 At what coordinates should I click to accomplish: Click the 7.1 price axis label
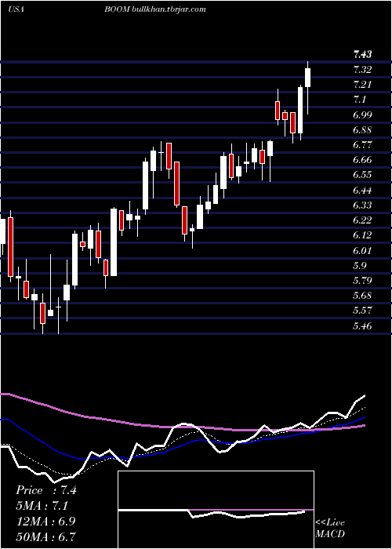360,100
